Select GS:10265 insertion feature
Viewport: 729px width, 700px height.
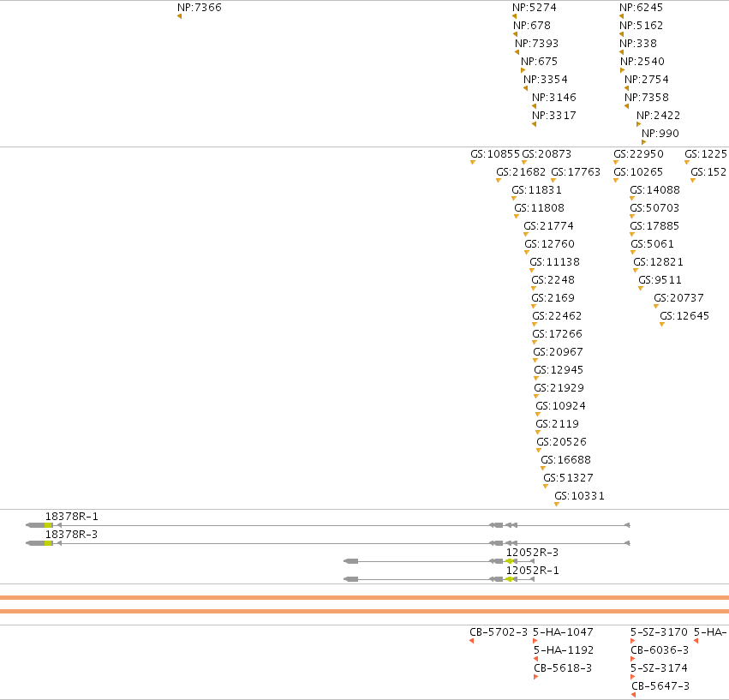pos(638,172)
